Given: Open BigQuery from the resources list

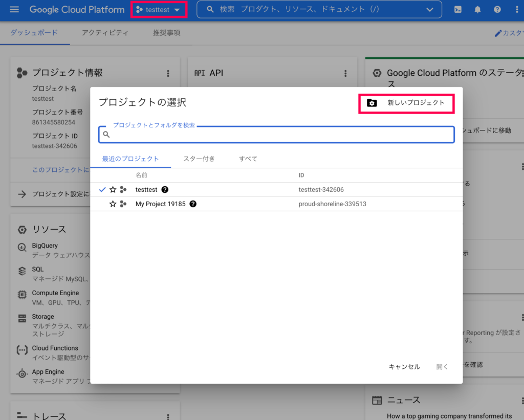Looking at the screenshot, I should [45, 246].
